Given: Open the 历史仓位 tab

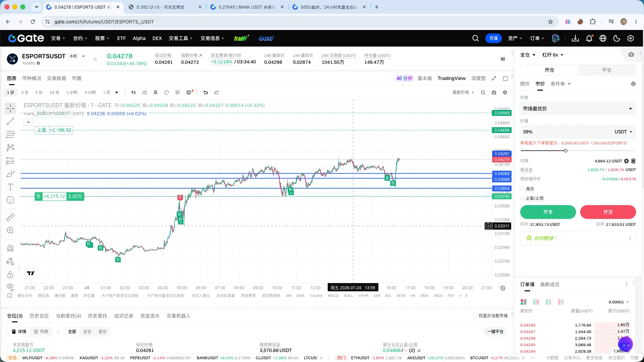Looking at the screenshot, I should (39, 316).
